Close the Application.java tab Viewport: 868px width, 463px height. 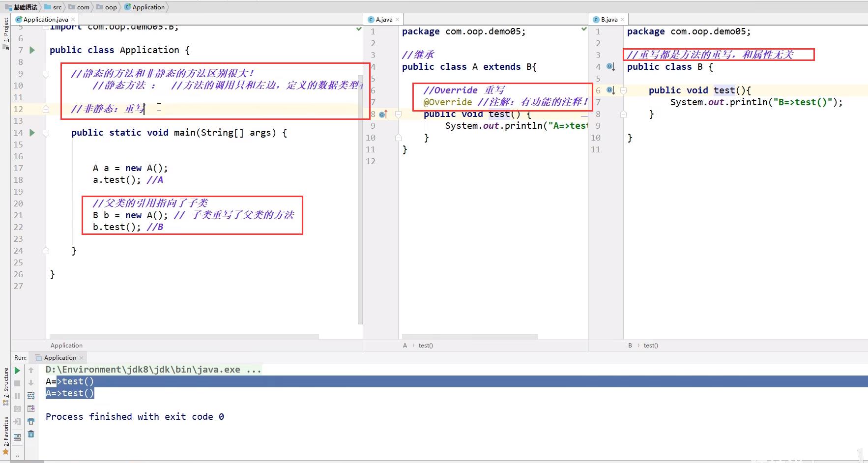(73, 20)
